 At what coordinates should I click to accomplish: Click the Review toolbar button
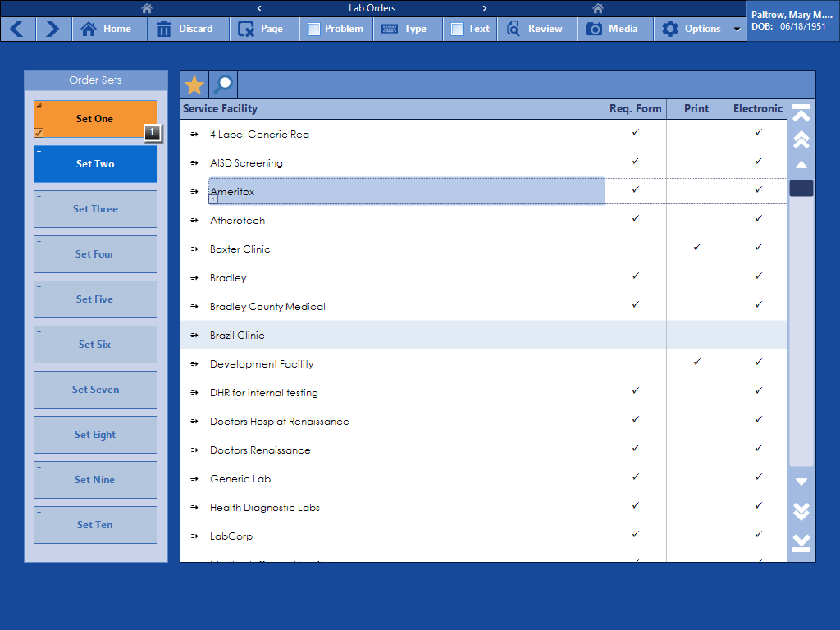click(x=535, y=29)
